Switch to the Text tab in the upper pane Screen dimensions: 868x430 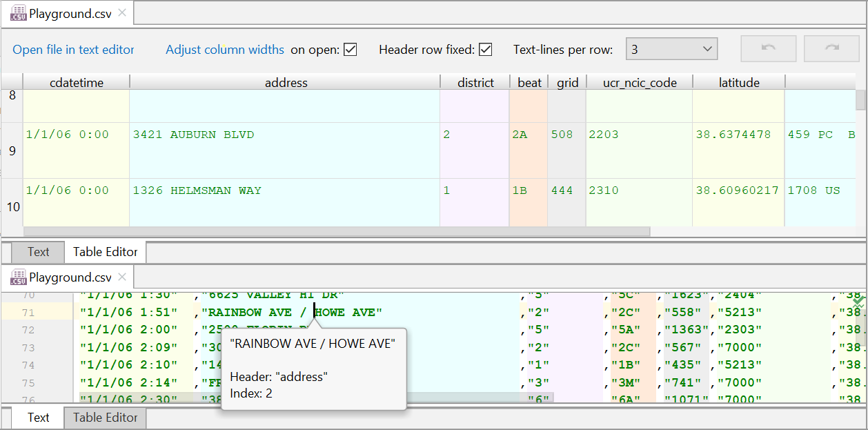[x=38, y=252]
